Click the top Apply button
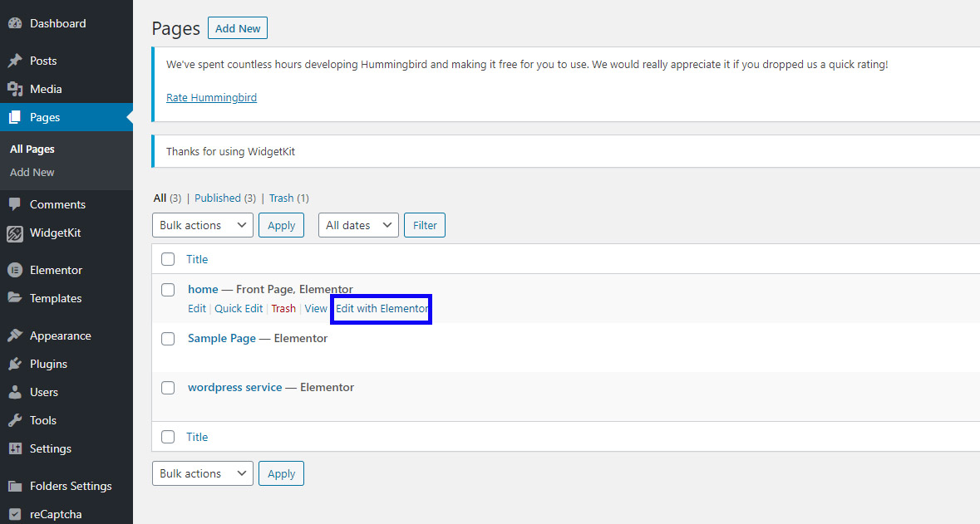Image resolution: width=980 pixels, height=524 pixels. pyautogui.click(x=281, y=226)
